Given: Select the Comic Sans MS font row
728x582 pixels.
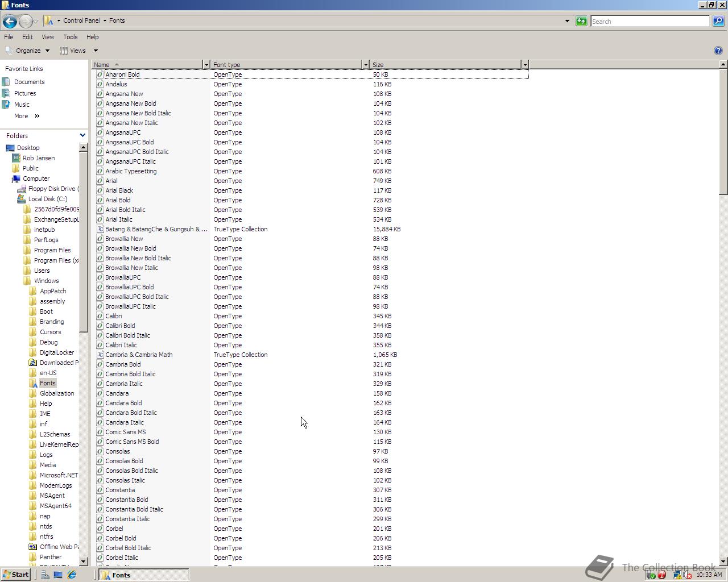Looking at the screenshot, I should pos(312,432).
